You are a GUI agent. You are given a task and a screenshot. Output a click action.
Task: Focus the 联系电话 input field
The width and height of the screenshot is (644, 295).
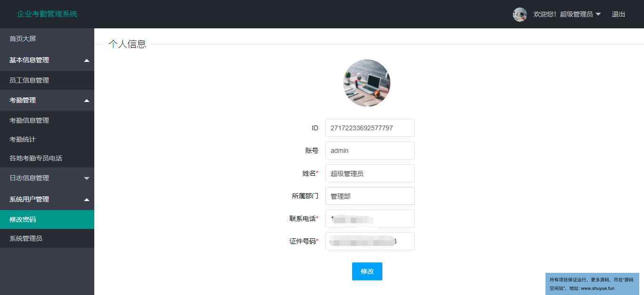[370, 219]
